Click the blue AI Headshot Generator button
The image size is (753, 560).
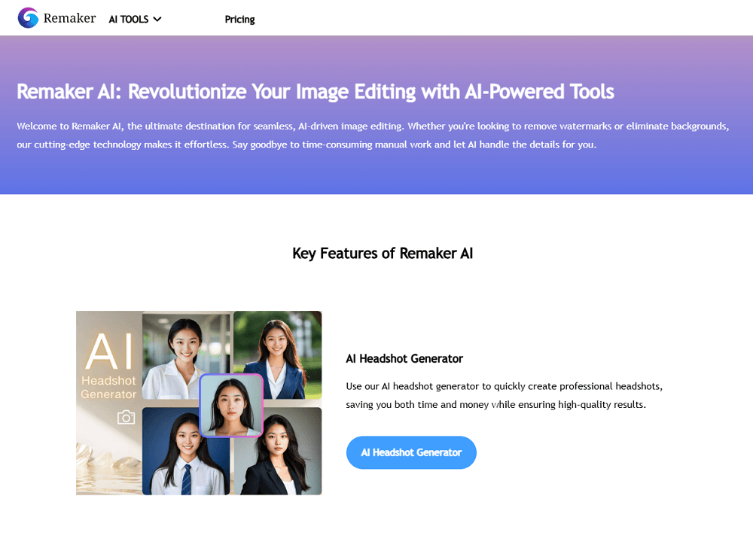pyautogui.click(x=411, y=452)
